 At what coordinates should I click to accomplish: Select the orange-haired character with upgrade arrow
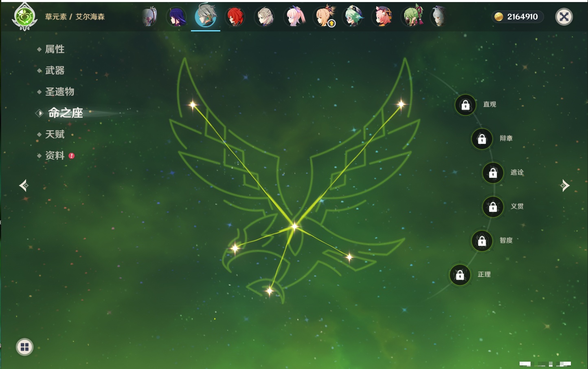pos(324,17)
